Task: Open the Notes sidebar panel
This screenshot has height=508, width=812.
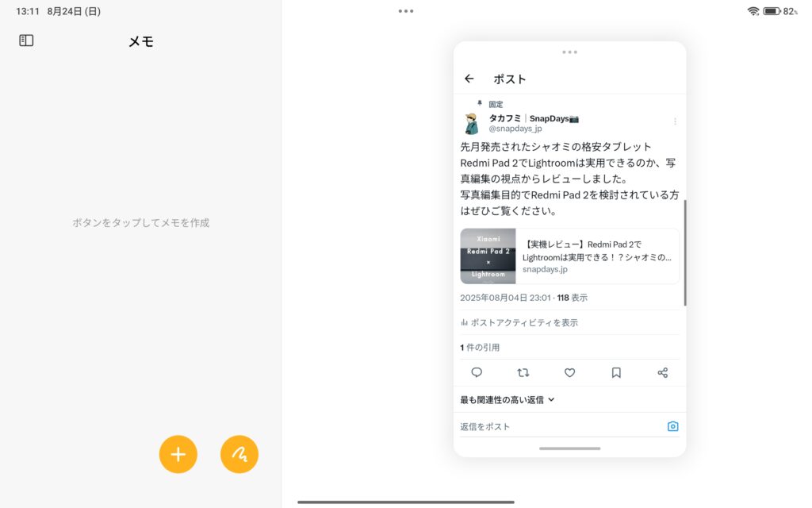Action: tap(25, 40)
